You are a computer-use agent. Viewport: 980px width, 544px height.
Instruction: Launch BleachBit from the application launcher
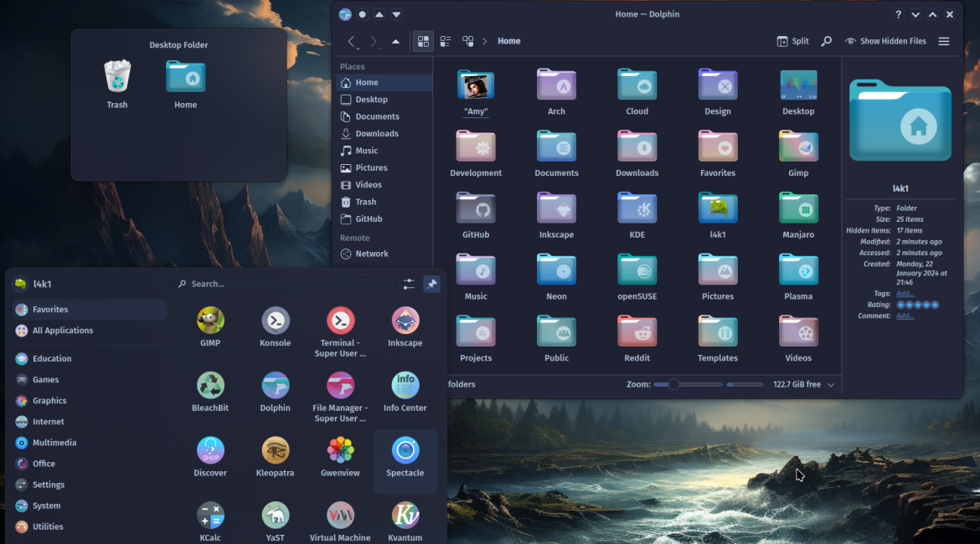tap(210, 393)
